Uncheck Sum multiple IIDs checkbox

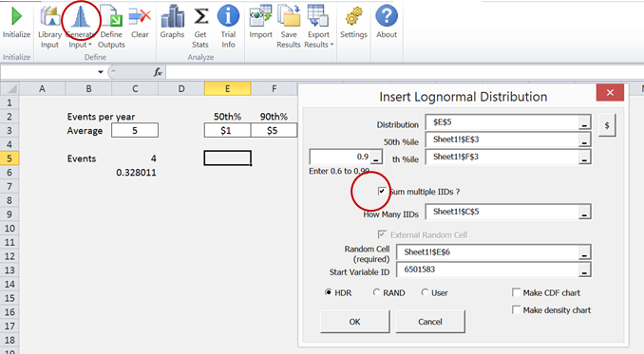(x=382, y=191)
